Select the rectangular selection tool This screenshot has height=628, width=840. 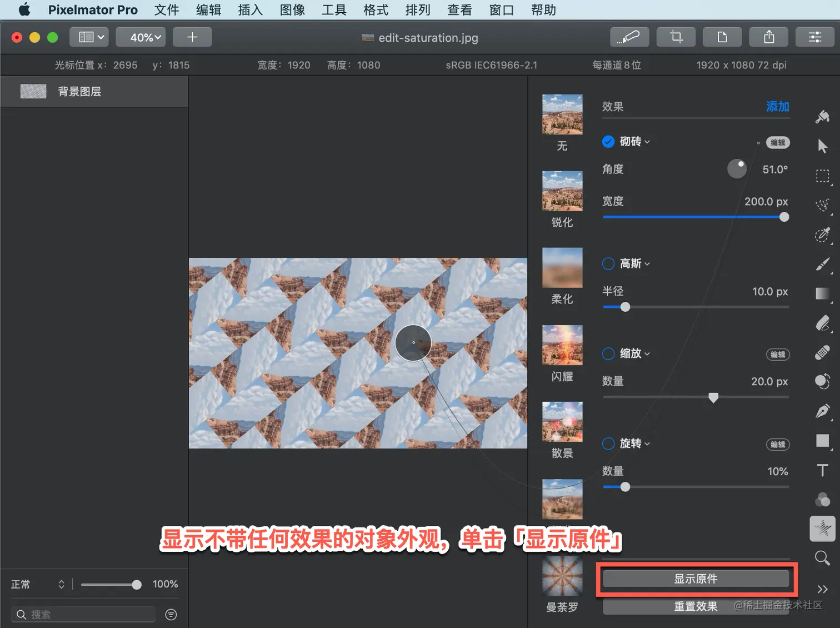coord(823,176)
